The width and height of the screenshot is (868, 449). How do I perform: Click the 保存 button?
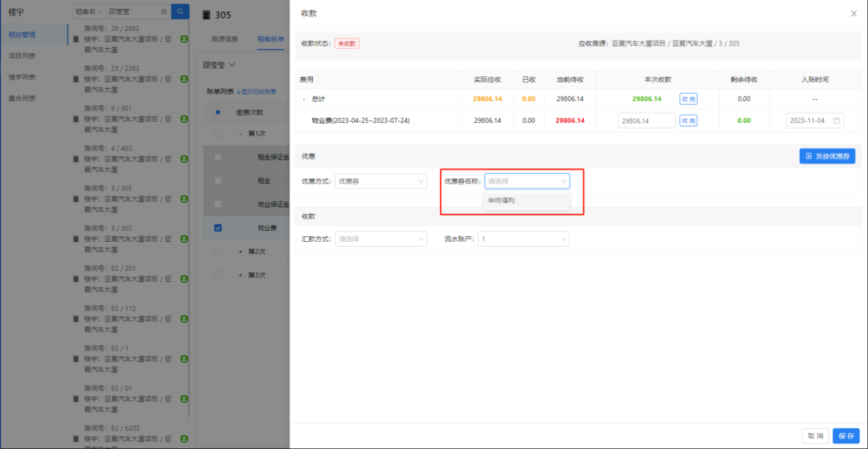pyautogui.click(x=846, y=436)
